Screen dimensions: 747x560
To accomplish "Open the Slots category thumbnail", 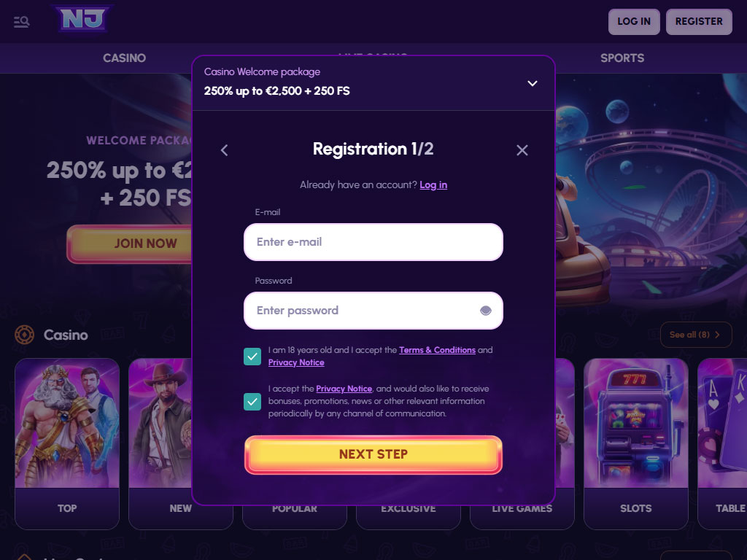I will 636,444.
